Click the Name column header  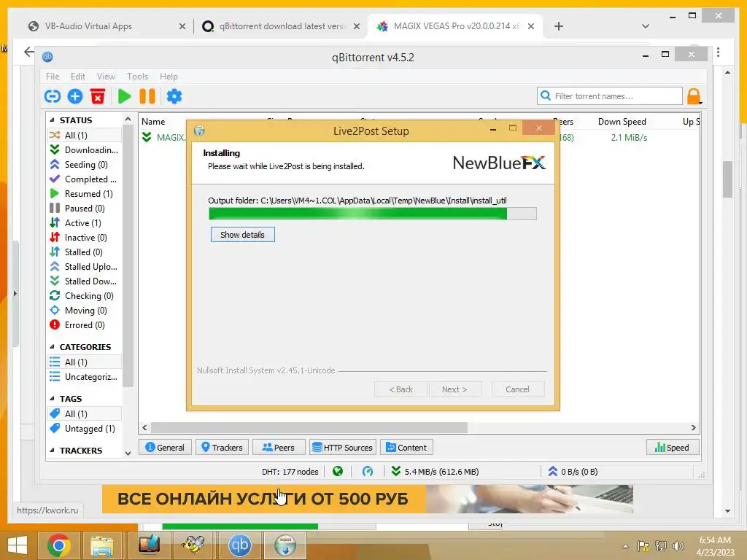[x=153, y=122]
